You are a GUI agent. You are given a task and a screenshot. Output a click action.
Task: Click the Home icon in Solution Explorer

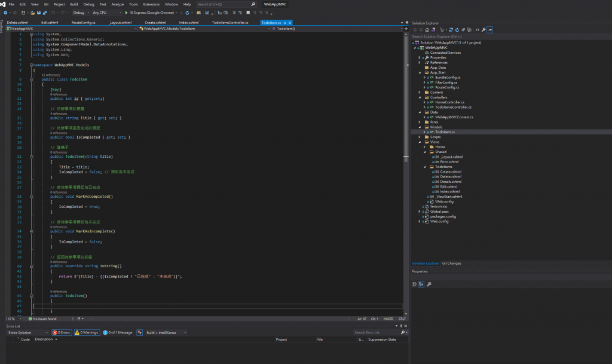[x=426, y=29]
